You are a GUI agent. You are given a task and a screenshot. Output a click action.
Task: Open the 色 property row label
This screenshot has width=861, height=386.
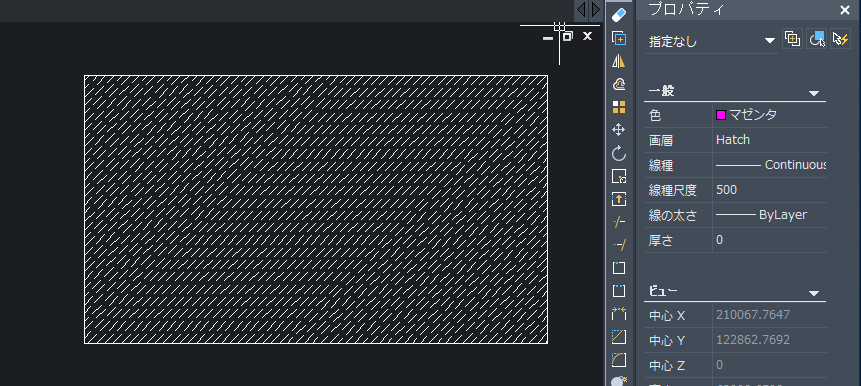[655, 115]
